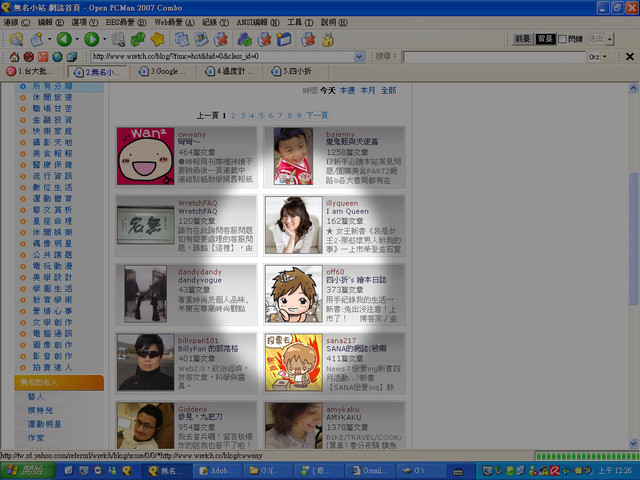Select the 背景 background toggle button
This screenshot has height=480, width=640.
tap(544, 38)
